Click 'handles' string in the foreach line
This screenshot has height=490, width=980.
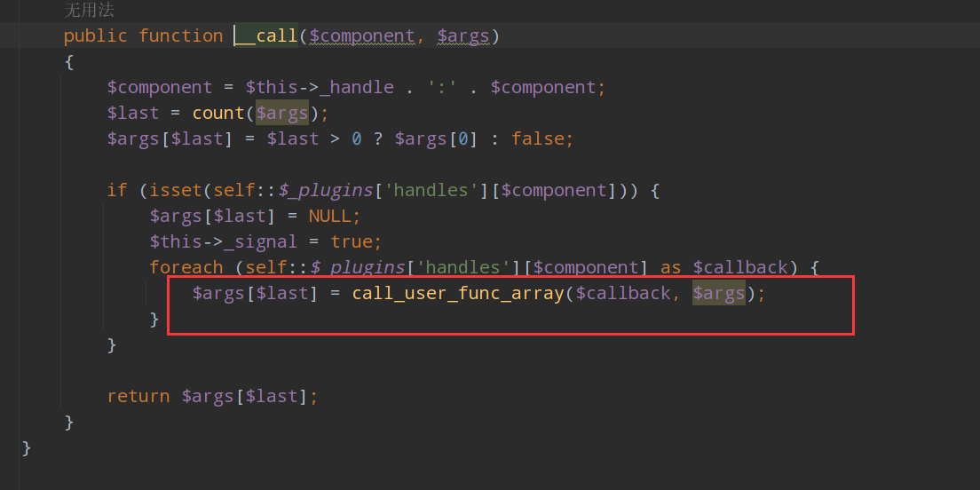tap(463, 267)
